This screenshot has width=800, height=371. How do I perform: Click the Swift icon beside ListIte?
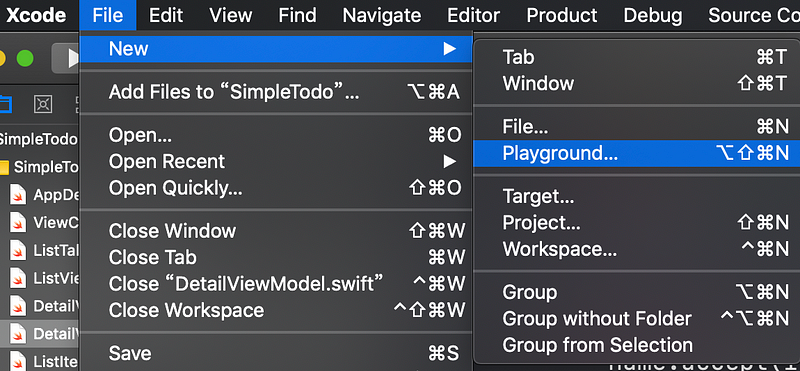tap(18, 361)
